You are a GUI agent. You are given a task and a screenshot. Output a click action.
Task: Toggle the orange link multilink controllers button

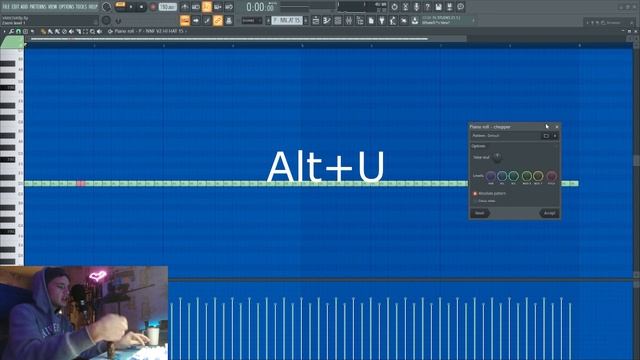tap(218, 20)
